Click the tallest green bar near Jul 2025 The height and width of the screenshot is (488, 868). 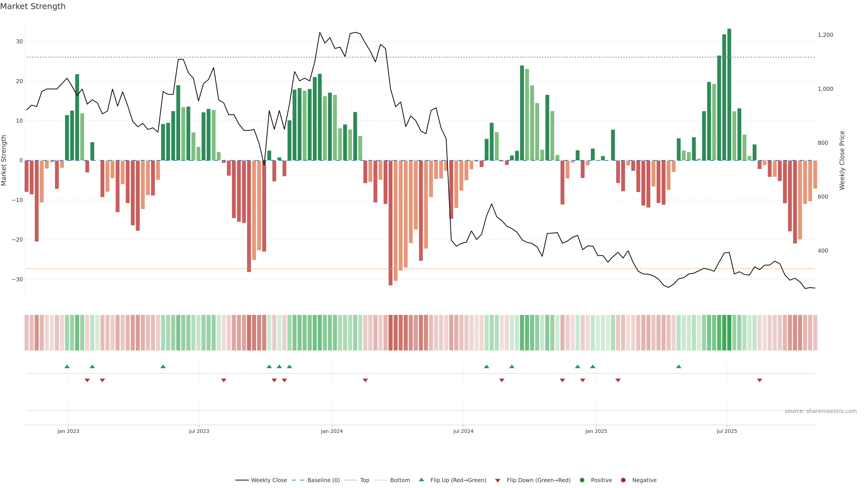pos(729,94)
